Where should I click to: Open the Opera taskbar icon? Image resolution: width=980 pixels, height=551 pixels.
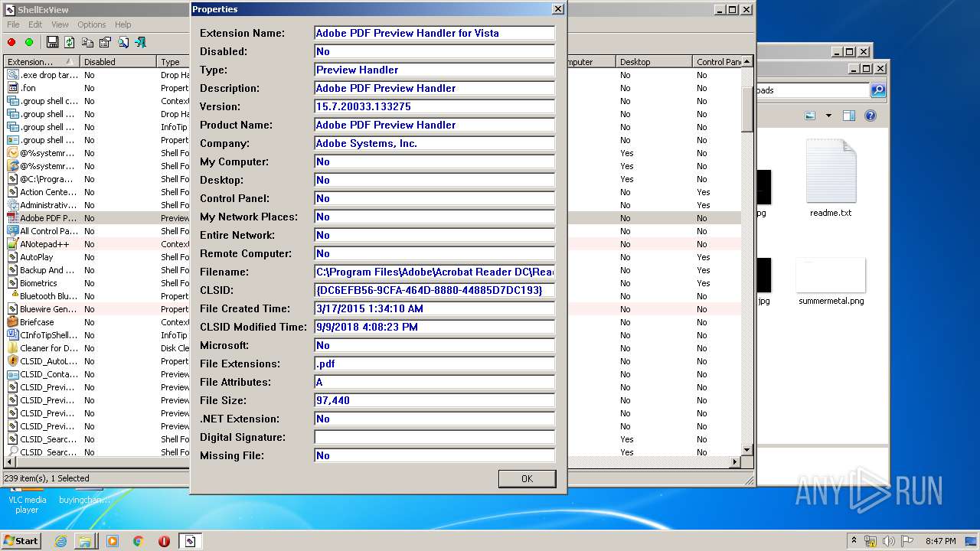tap(164, 541)
